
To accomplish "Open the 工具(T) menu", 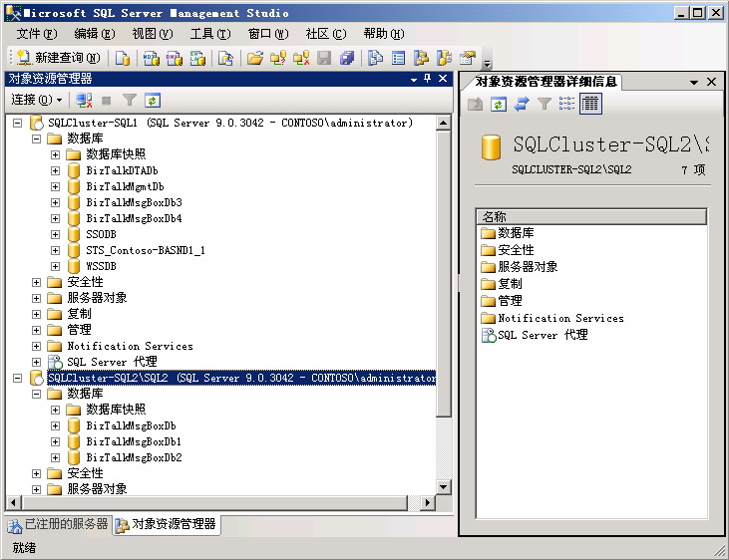I will 210,34.
